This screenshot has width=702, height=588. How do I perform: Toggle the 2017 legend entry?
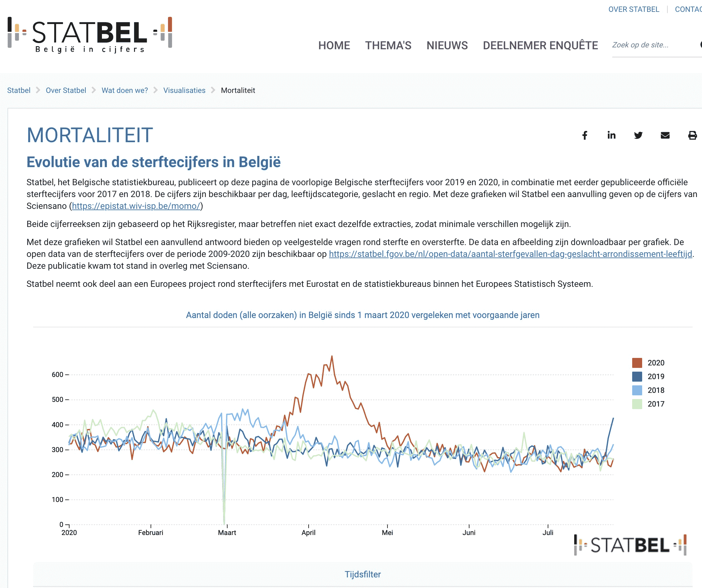coord(637,404)
